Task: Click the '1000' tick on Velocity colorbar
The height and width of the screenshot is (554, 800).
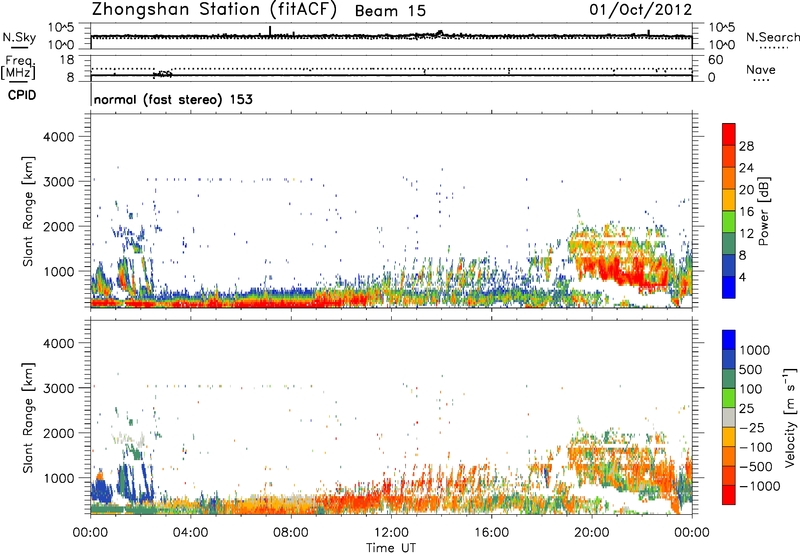Action: (x=755, y=350)
